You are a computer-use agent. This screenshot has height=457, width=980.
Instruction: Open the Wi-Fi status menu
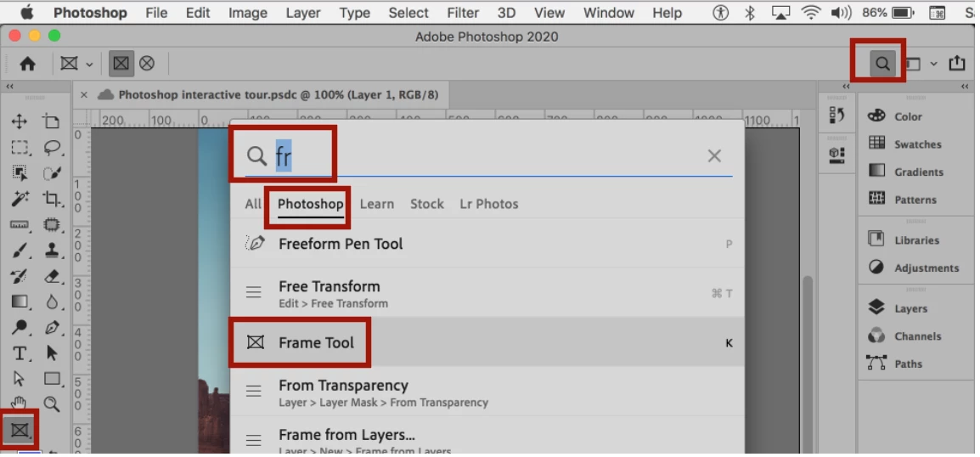811,13
